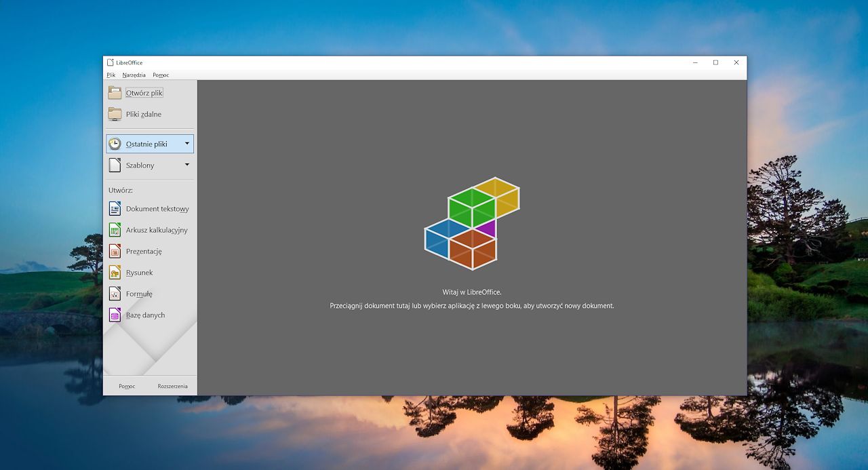The width and height of the screenshot is (868, 470).
Task: Click the Pliki zdalne remote folder icon
Action: tap(115, 114)
